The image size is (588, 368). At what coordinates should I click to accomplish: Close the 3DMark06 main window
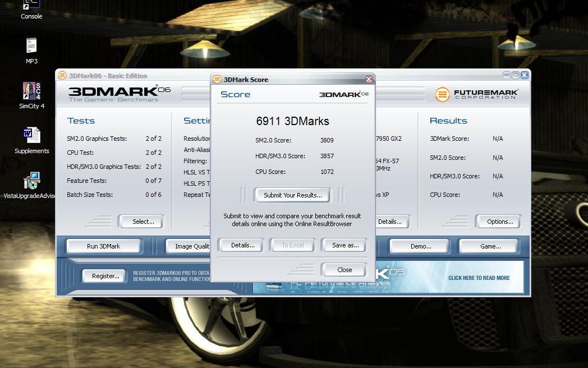525,75
